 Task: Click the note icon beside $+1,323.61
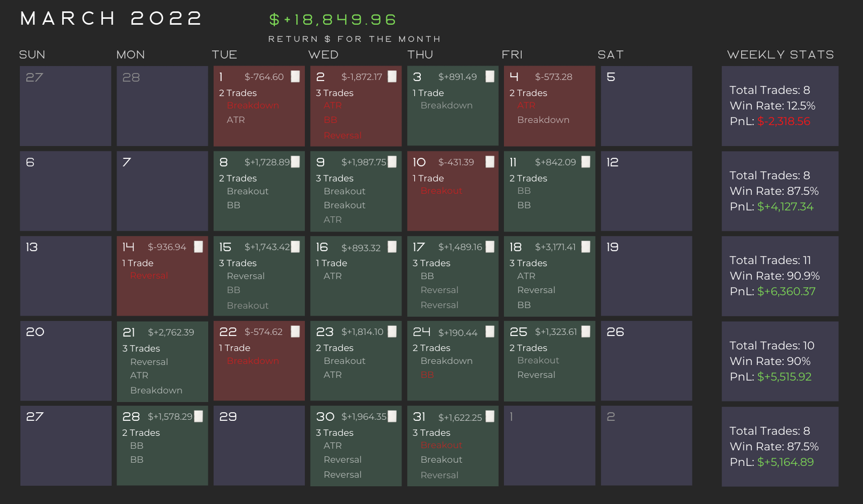coord(586,332)
